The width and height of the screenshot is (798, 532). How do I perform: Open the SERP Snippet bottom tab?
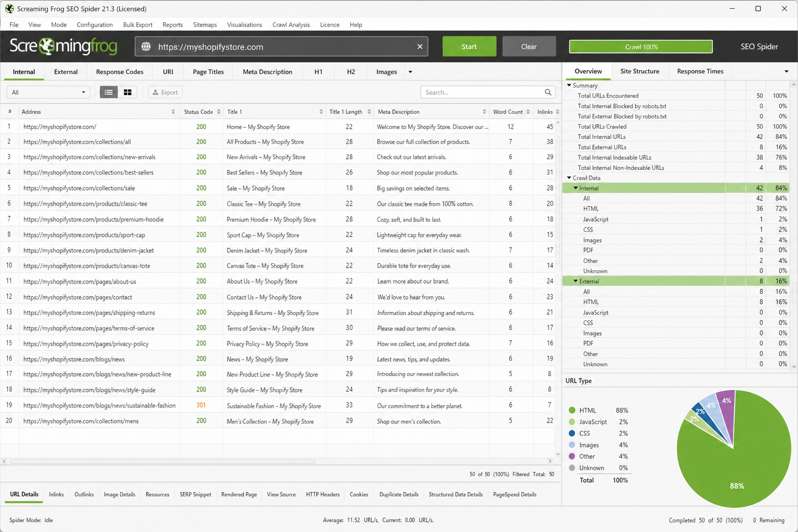195,494
